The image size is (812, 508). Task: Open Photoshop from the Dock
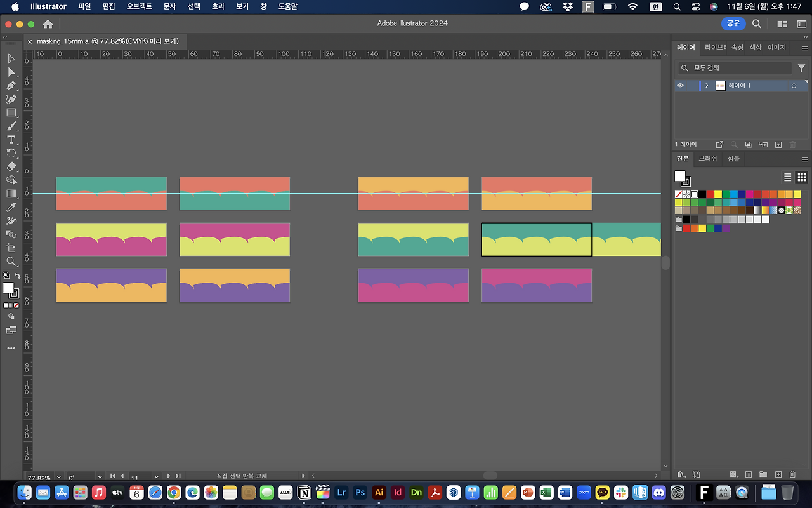pyautogui.click(x=360, y=492)
